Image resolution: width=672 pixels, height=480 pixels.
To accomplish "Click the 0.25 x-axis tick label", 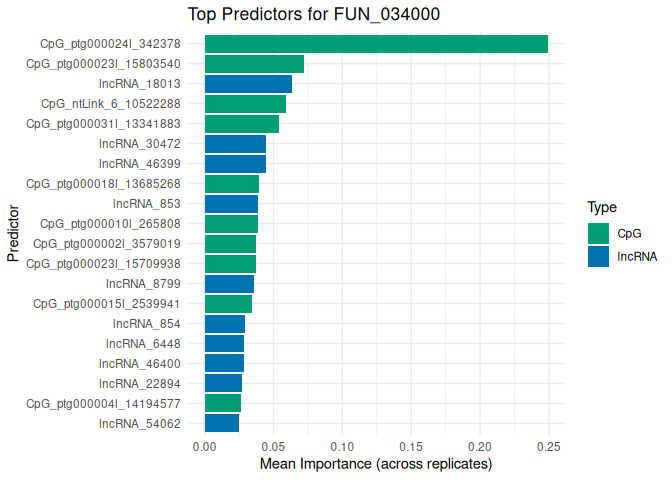I will pos(548,446).
